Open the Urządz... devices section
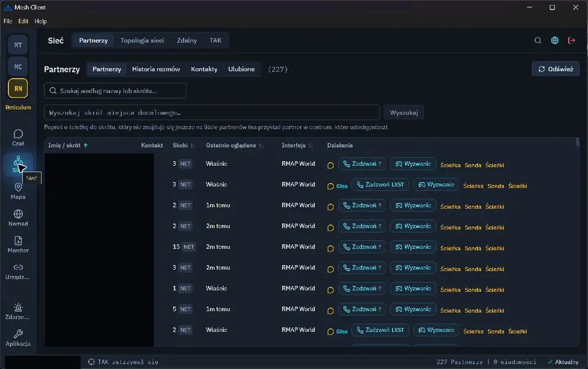The image size is (588, 369). tap(18, 272)
